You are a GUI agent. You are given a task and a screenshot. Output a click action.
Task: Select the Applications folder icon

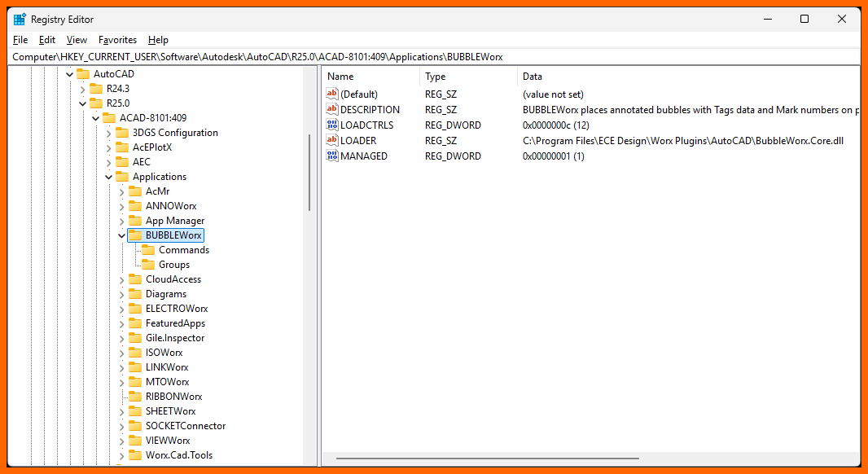(122, 177)
